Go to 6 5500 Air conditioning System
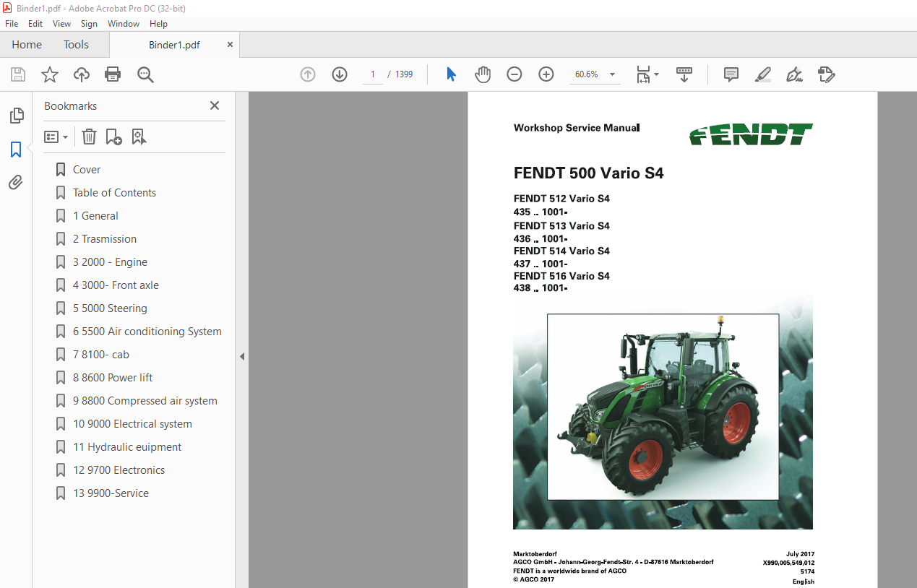Image resolution: width=917 pixels, height=588 pixels. tap(147, 332)
